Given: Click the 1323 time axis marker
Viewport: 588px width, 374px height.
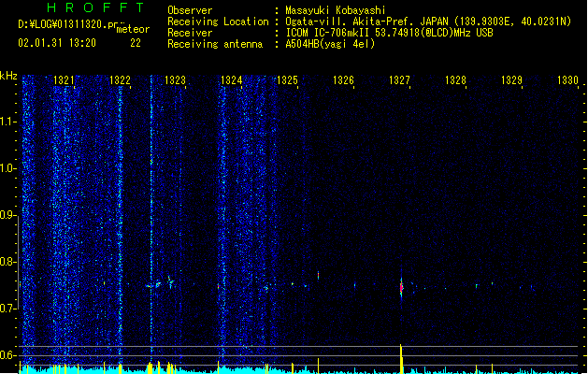Looking at the screenshot, I should (x=175, y=80).
